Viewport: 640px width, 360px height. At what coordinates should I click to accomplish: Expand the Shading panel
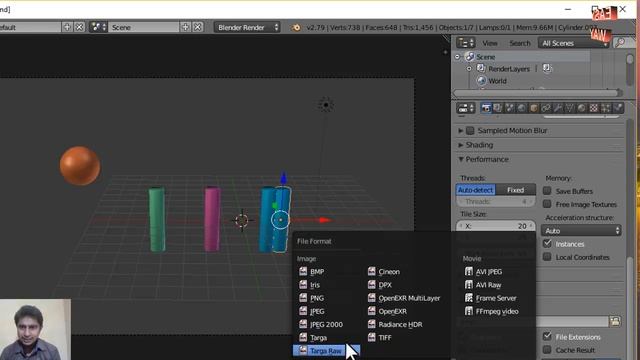(460, 145)
